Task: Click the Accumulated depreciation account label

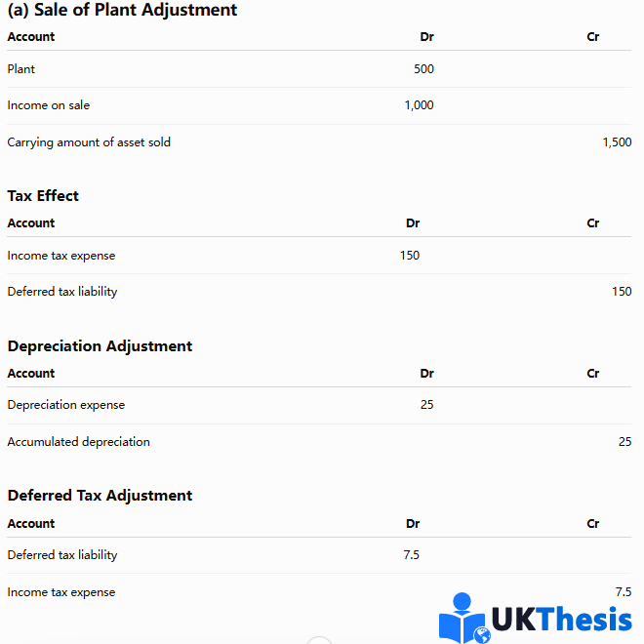Action: [78, 442]
